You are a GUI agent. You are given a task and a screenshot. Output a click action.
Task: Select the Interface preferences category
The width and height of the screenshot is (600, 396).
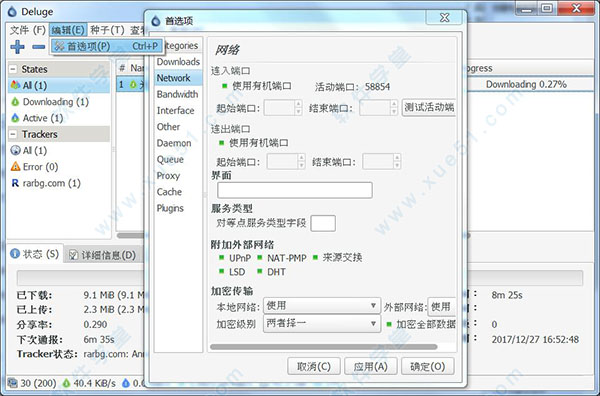[178, 110]
